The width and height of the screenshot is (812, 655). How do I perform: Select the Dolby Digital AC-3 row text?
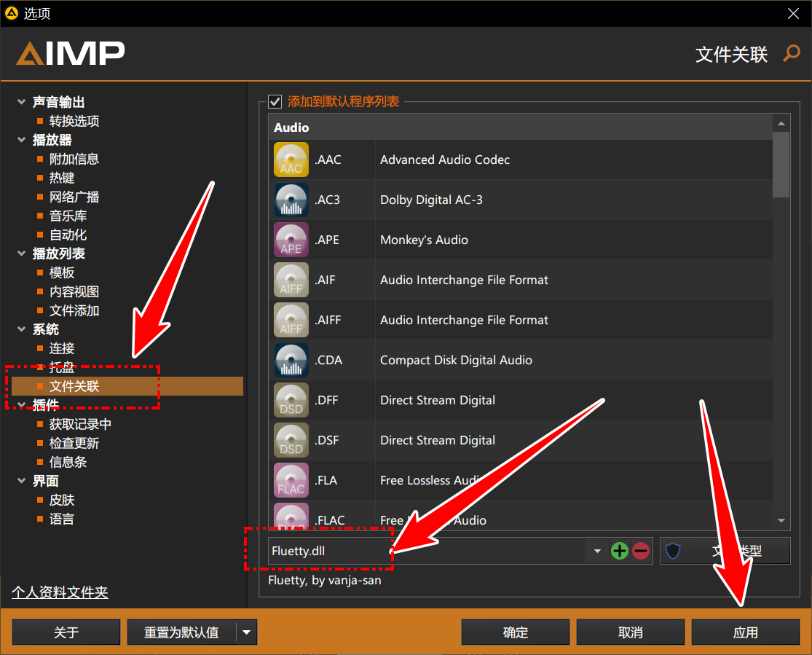431,200
